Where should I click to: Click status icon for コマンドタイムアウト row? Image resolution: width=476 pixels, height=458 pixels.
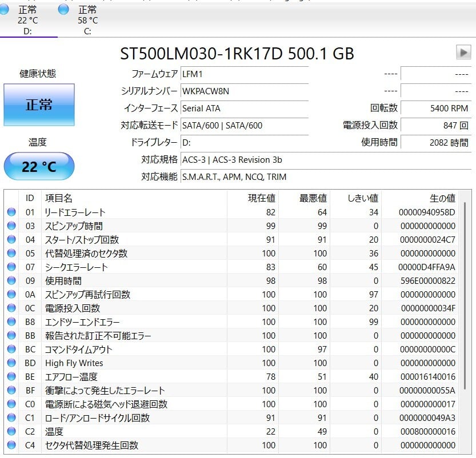[11, 349]
